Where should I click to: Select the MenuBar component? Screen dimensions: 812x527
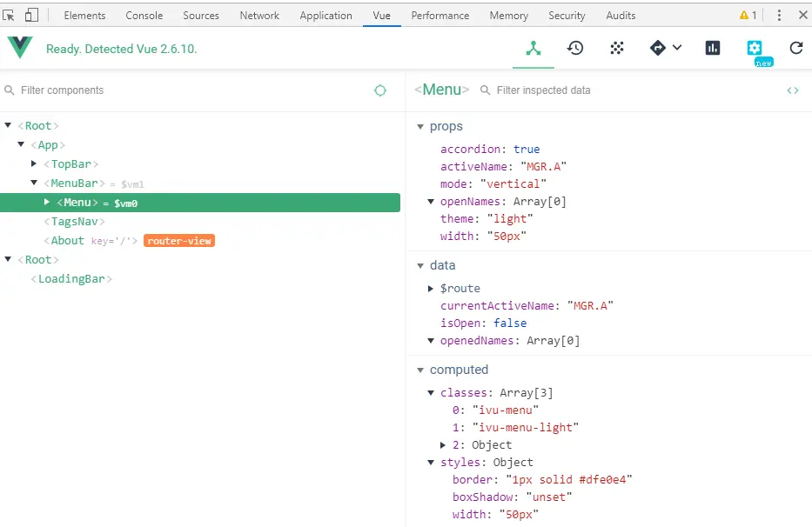point(74,183)
